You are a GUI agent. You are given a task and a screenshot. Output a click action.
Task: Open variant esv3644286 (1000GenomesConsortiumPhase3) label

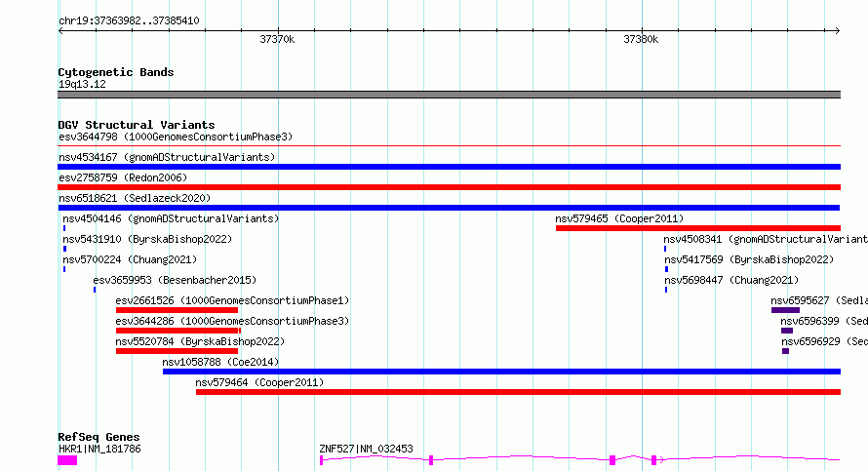click(232, 321)
